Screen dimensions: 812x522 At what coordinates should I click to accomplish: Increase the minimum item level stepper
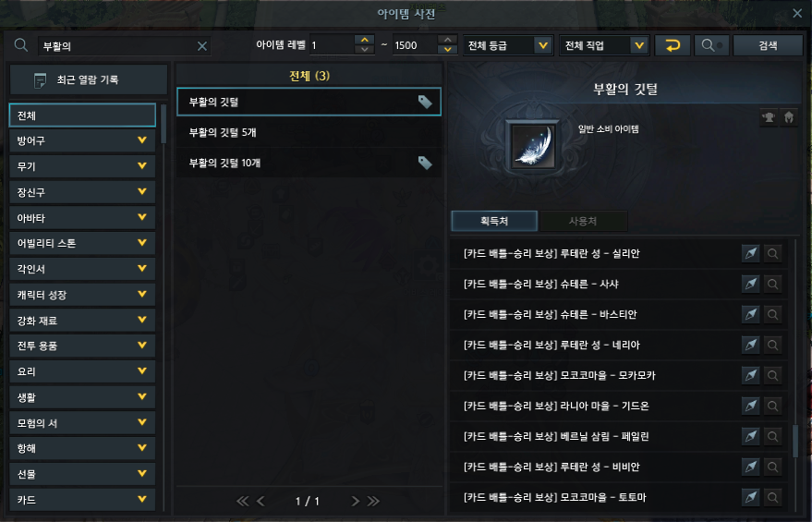point(365,40)
